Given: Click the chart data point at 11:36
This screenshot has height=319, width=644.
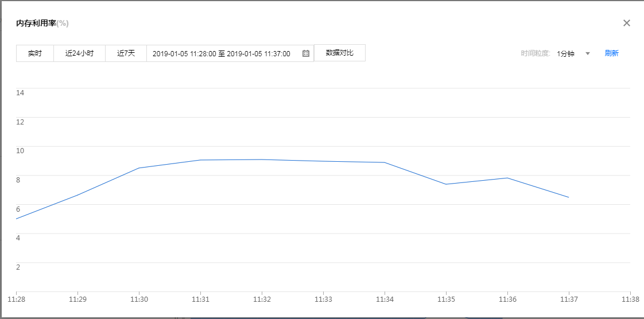Looking at the screenshot, I should tap(507, 178).
